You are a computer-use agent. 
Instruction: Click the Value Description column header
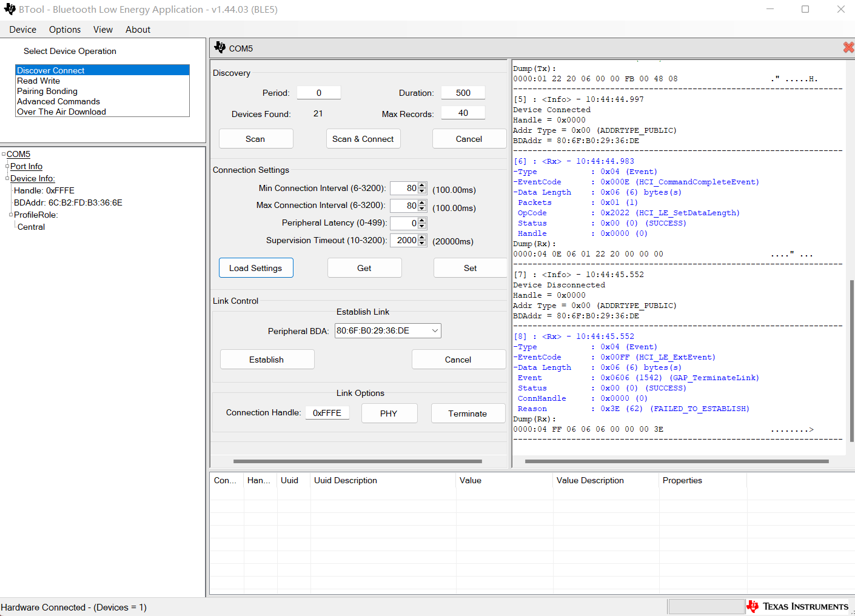606,480
